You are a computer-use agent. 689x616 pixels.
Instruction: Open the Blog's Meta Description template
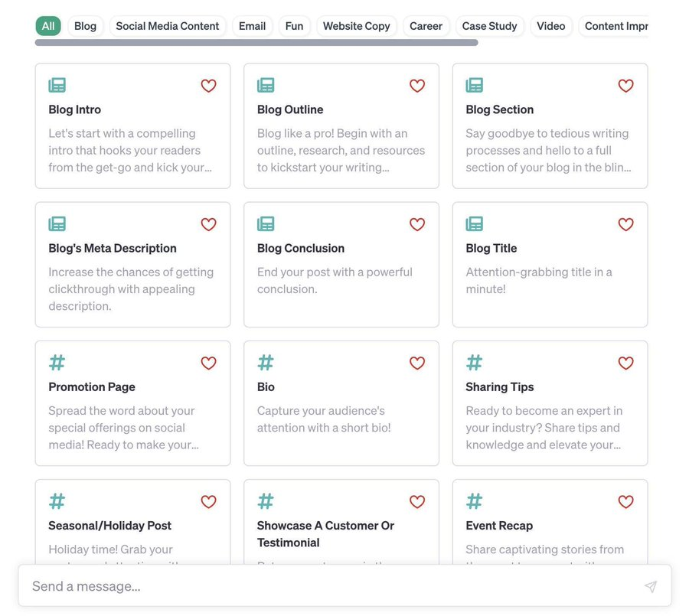pos(132,265)
